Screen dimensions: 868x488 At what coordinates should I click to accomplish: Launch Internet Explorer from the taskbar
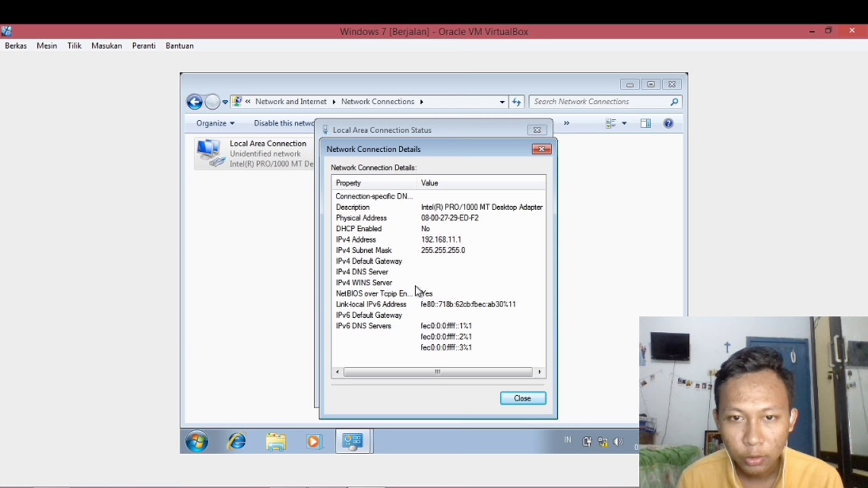point(237,443)
